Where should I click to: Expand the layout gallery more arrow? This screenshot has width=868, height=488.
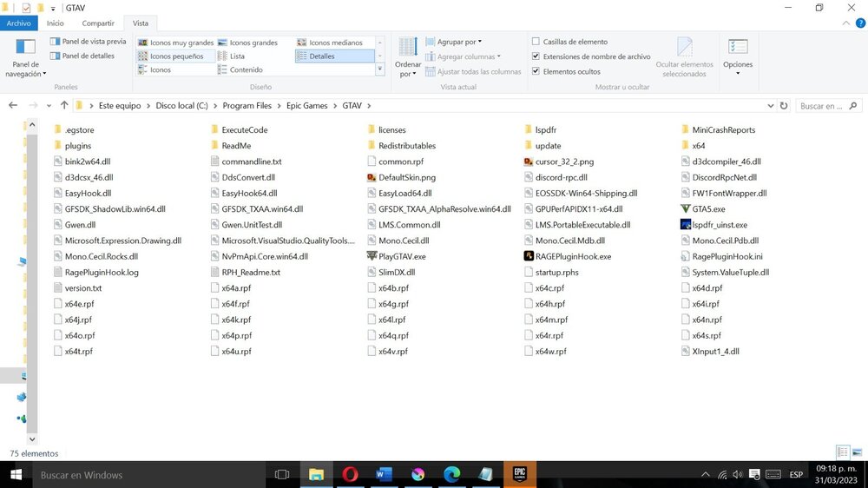tap(380, 69)
